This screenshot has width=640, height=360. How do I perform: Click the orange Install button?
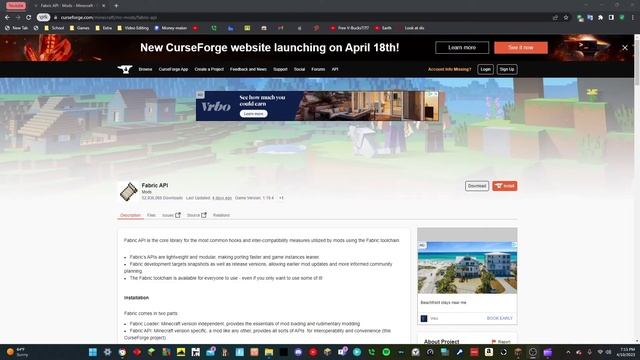click(x=505, y=186)
